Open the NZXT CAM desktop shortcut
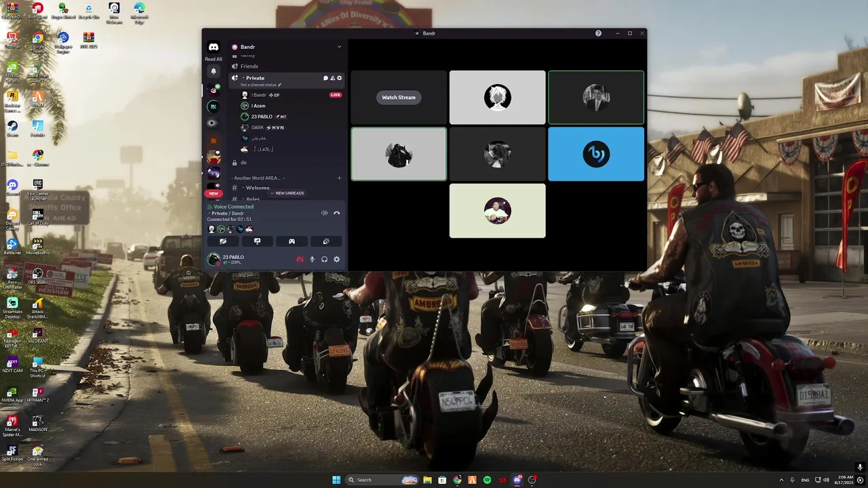This screenshot has height=488, width=868. coord(12,366)
